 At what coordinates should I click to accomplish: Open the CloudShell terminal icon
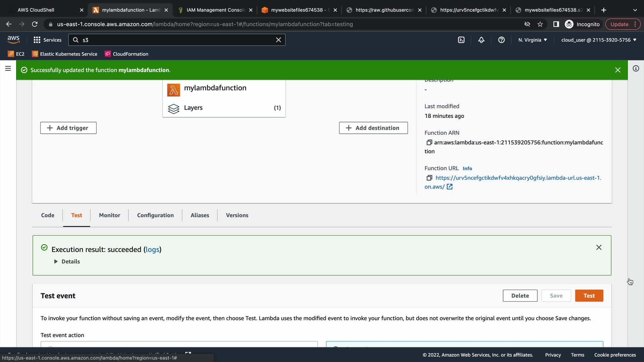[x=461, y=40]
